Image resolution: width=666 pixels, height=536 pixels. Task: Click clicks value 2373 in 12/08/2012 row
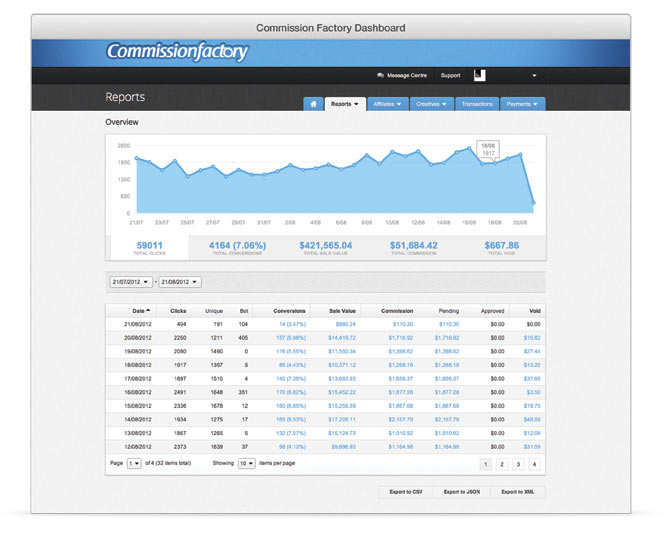pos(180,447)
